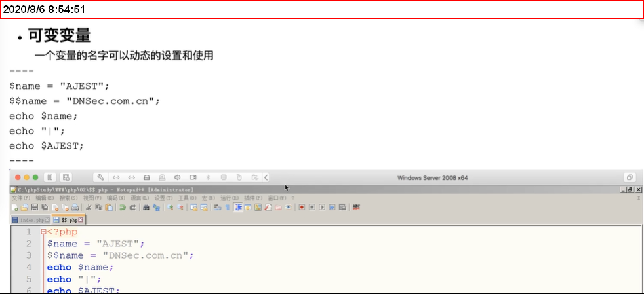The image size is (644, 294).
Task: Click the VM sound speaker icon
Action: click(x=178, y=177)
